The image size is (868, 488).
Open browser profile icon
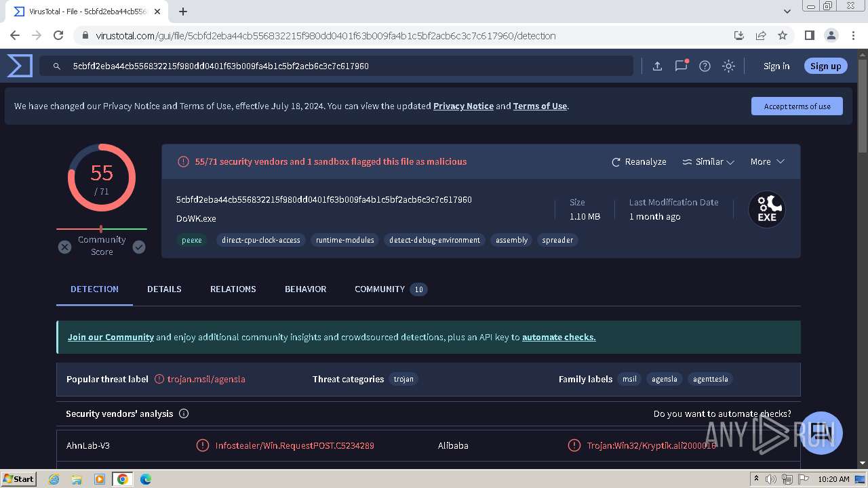(x=831, y=36)
